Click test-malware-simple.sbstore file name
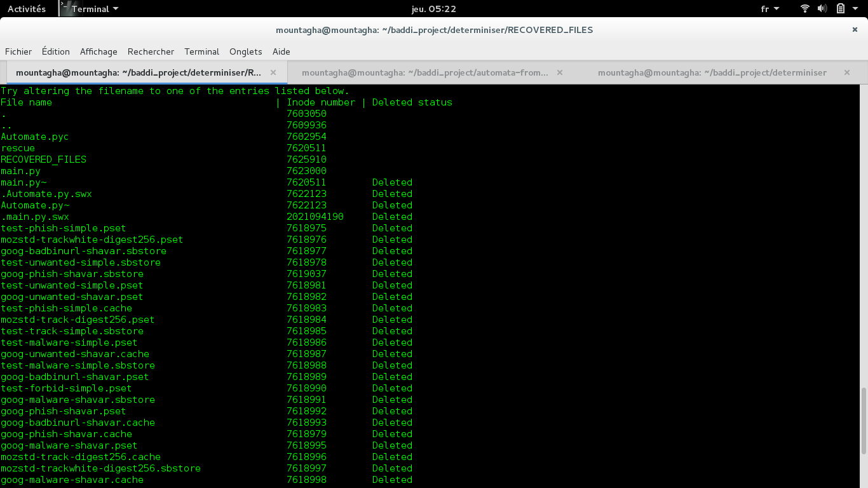This screenshot has width=868, height=488. click(x=78, y=365)
